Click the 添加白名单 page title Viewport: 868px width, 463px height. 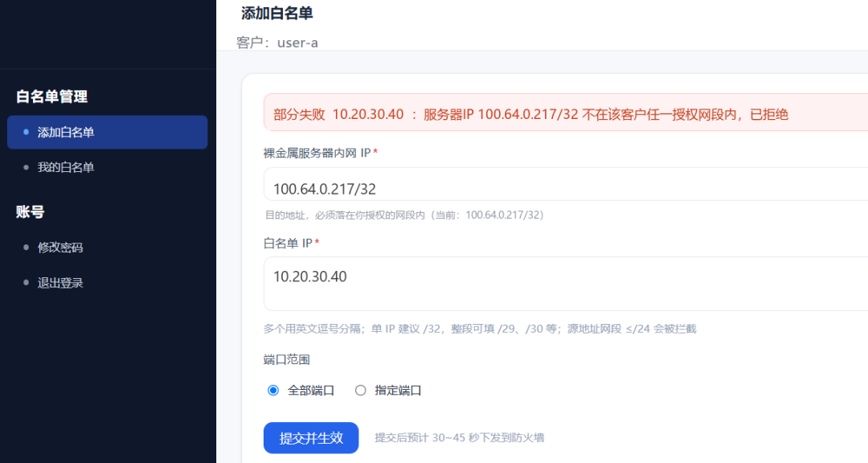pyautogui.click(x=277, y=14)
